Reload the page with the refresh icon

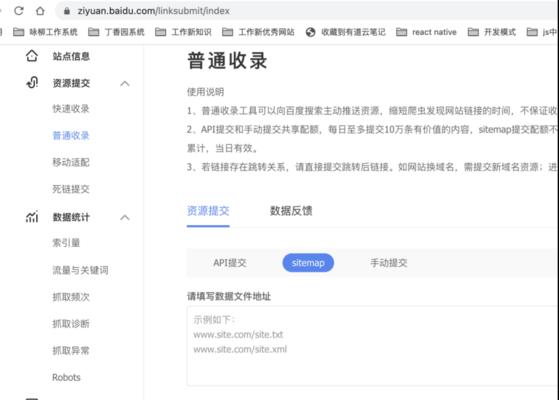(19, 11)
